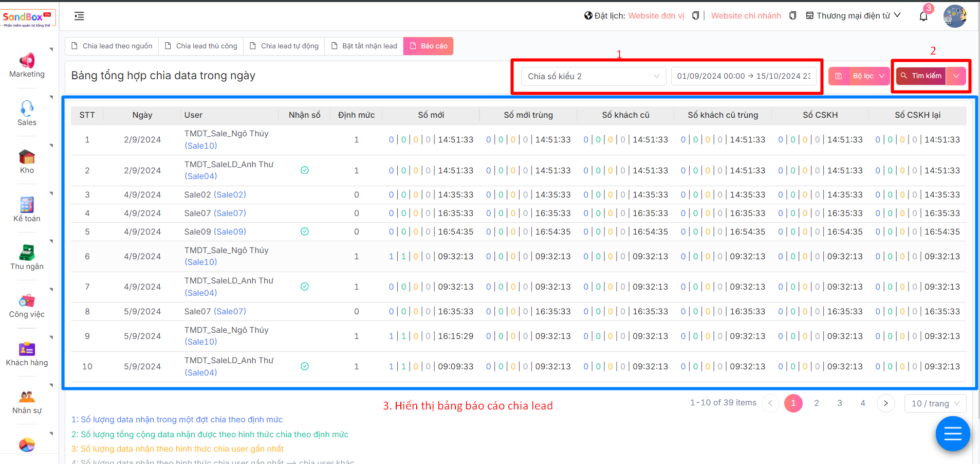Click the Tìm kiếm search button
Viewport: 980px width, 464px height.
click(x=921, y=76)
